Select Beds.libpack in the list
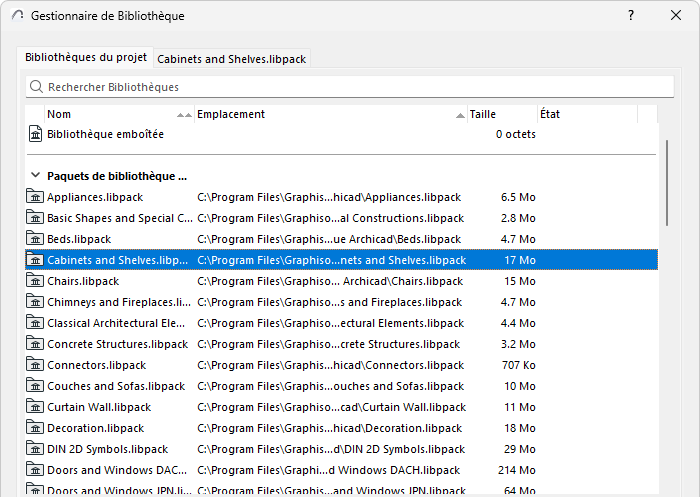The image size is (700, 497). click(79, 239)
